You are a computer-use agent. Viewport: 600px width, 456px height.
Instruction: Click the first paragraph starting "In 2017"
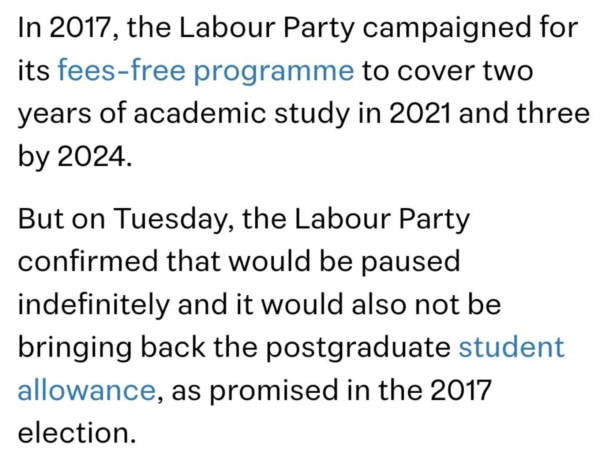tap(300, 92)
